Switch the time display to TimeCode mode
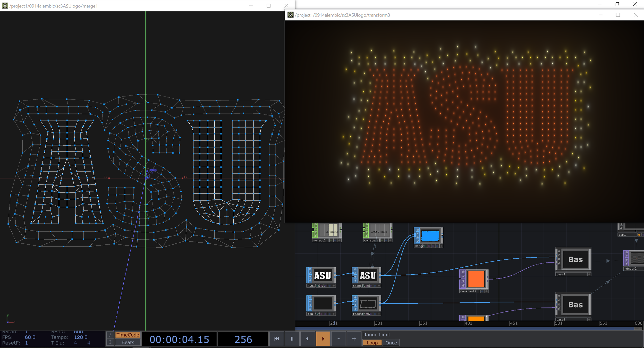Image resolution: width=644 pixels, height=348 pixels. 128,335
